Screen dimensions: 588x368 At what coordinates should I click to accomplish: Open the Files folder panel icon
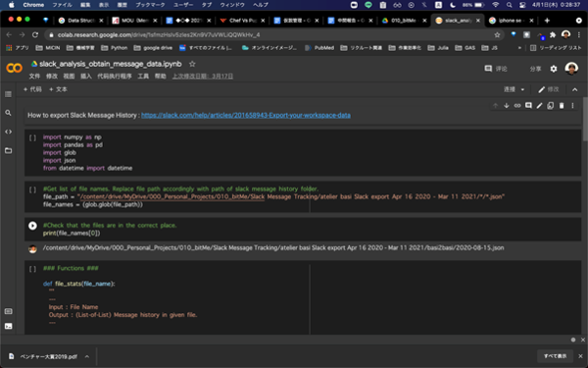click(x=8, y=150)
